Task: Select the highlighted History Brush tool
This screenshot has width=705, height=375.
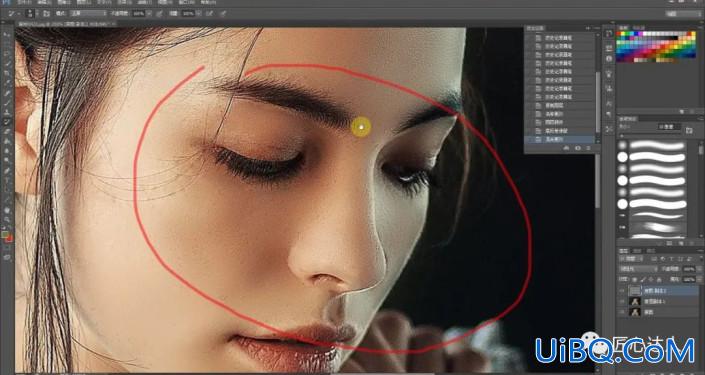Action: 8,121
